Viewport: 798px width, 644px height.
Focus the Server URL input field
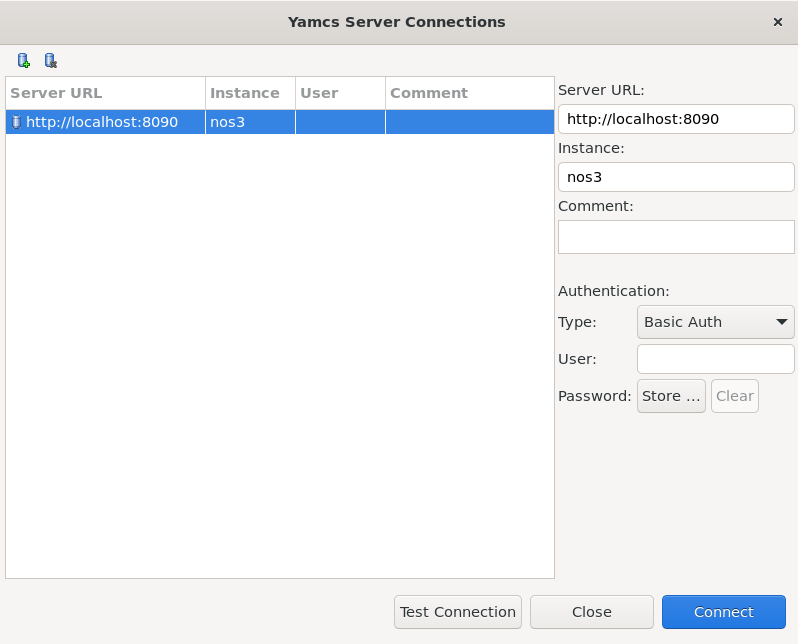pos(676,119)
